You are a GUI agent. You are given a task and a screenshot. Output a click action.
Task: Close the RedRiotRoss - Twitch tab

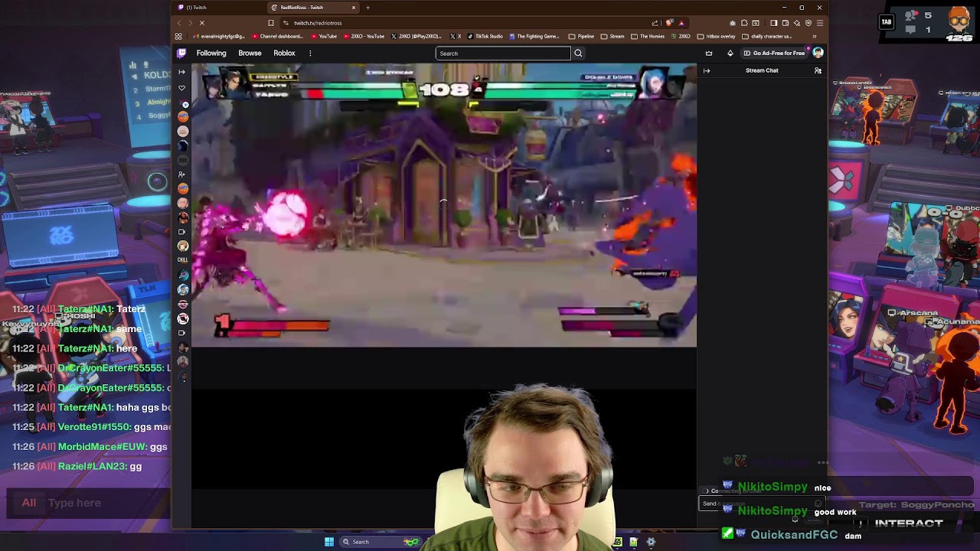[x=354, y=8]
